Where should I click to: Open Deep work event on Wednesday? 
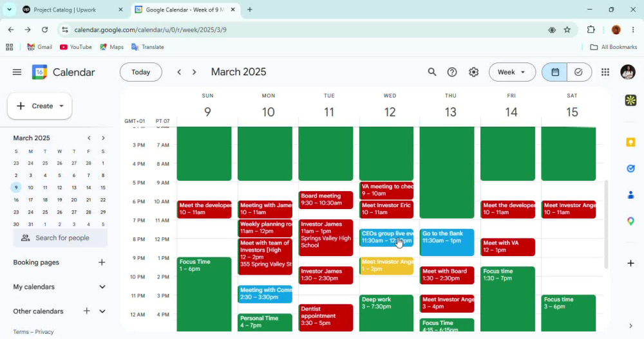pos(386,313)
